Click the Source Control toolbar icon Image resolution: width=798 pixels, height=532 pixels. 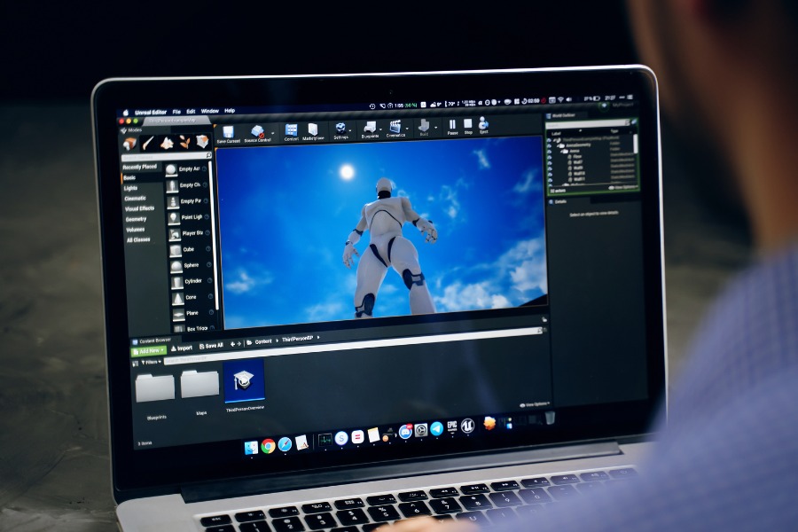pyautogui.click(x=257, y=131)
